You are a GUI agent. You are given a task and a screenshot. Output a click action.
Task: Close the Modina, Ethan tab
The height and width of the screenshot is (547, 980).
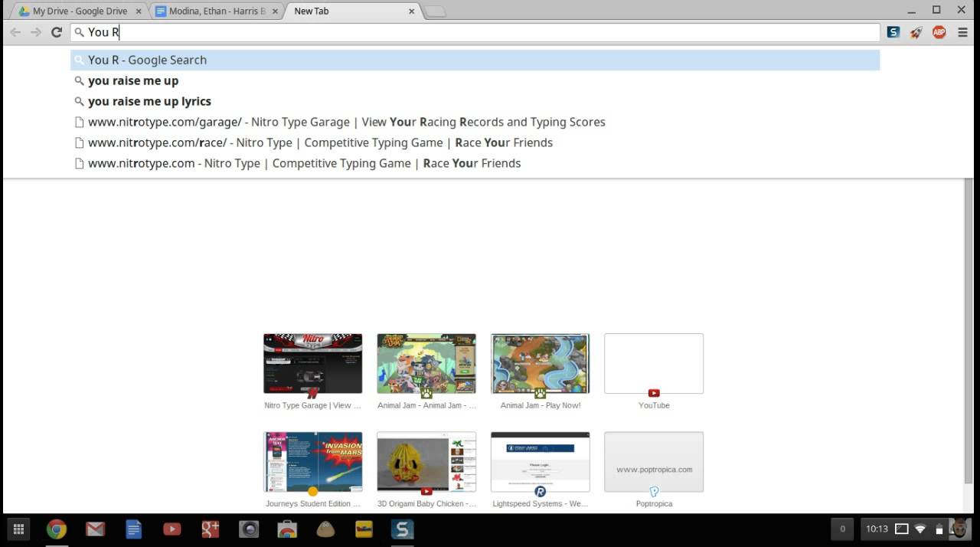coord(275,11)
